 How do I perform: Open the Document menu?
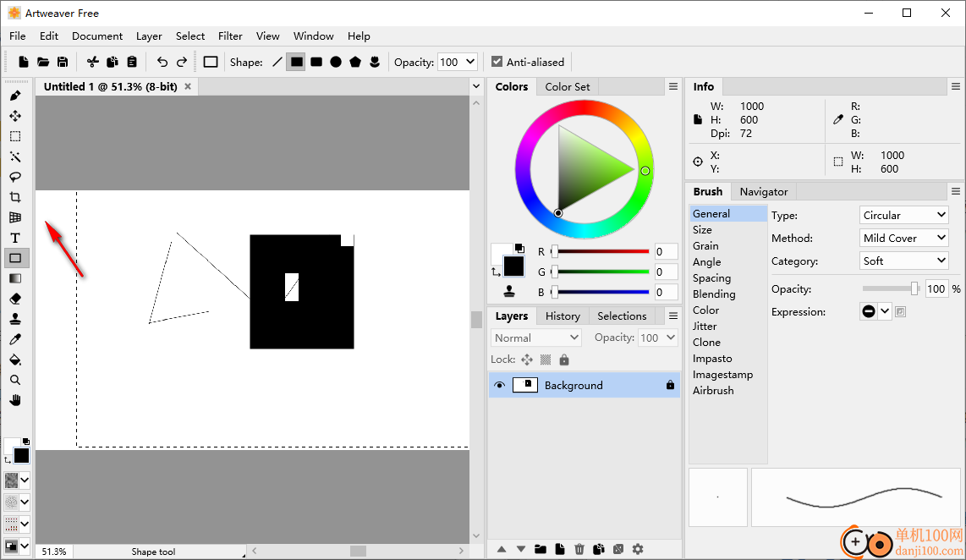(x=97, y=36)
